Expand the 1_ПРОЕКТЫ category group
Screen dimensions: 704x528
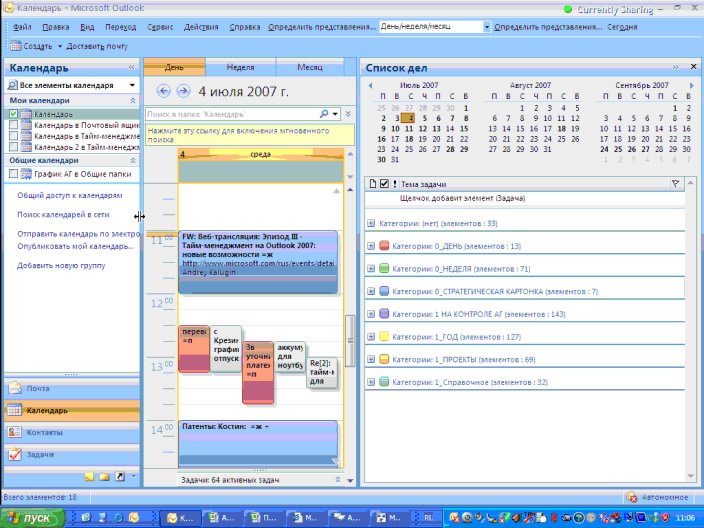[x=371, y=359]
